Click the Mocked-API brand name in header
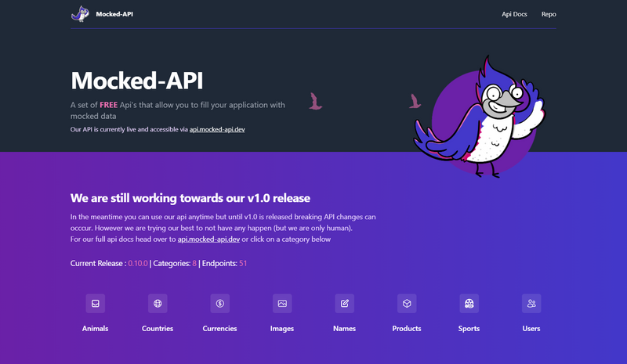 click(114, 14)
